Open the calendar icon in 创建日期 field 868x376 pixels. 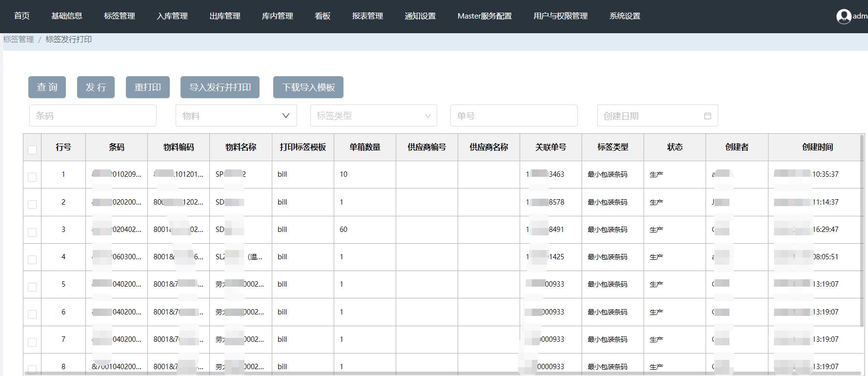coord(707,116)
